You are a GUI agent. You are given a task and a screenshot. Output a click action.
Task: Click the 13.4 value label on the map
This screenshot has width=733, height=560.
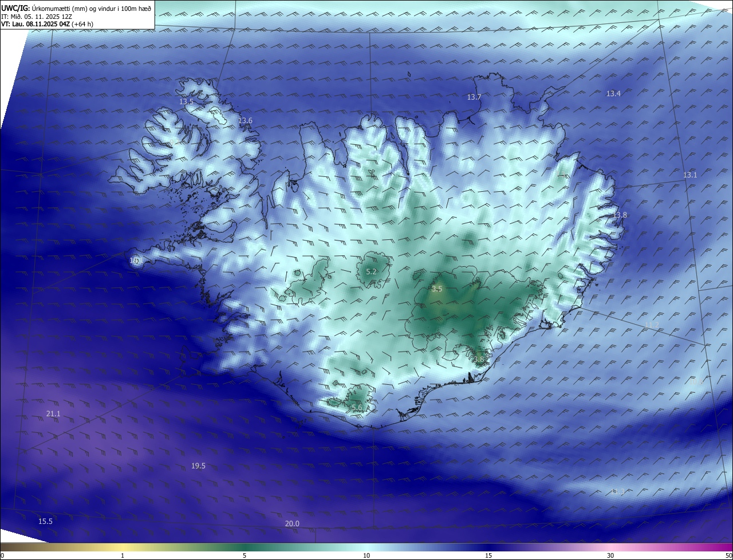pos(613,93)
